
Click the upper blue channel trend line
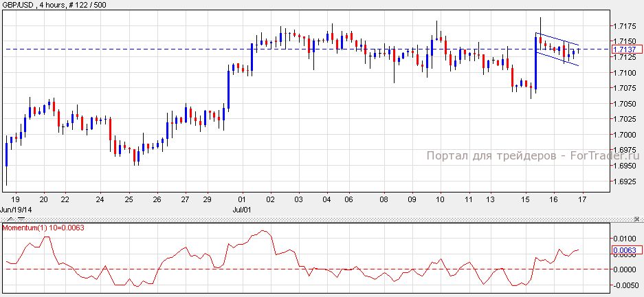[557, 39]
